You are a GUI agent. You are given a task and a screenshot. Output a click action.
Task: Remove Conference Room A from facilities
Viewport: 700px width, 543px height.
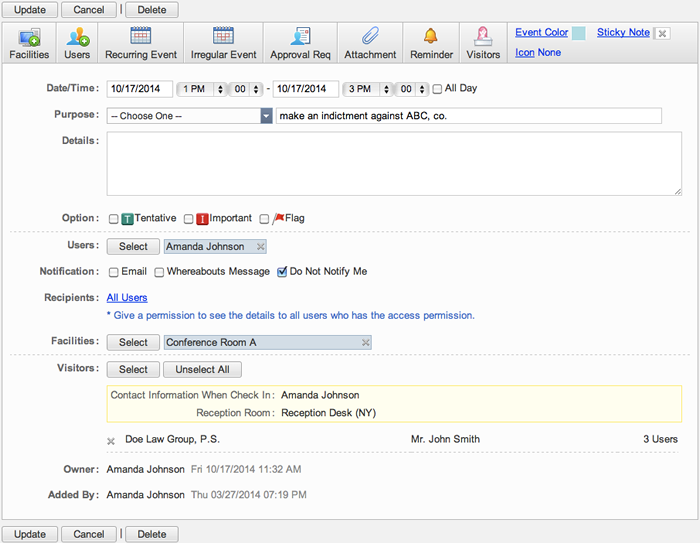click(x=366, y=343)
